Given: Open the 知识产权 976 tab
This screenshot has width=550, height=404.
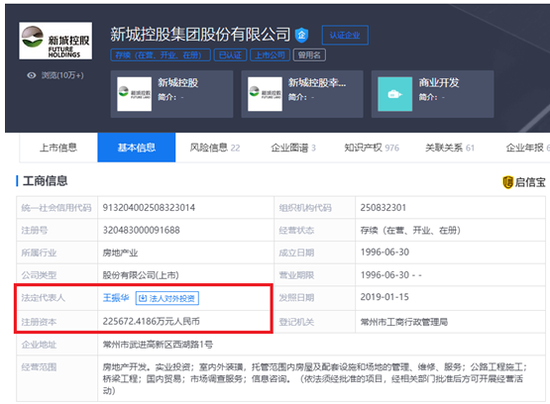Looking at the screenshot, I should coord(371,148).
